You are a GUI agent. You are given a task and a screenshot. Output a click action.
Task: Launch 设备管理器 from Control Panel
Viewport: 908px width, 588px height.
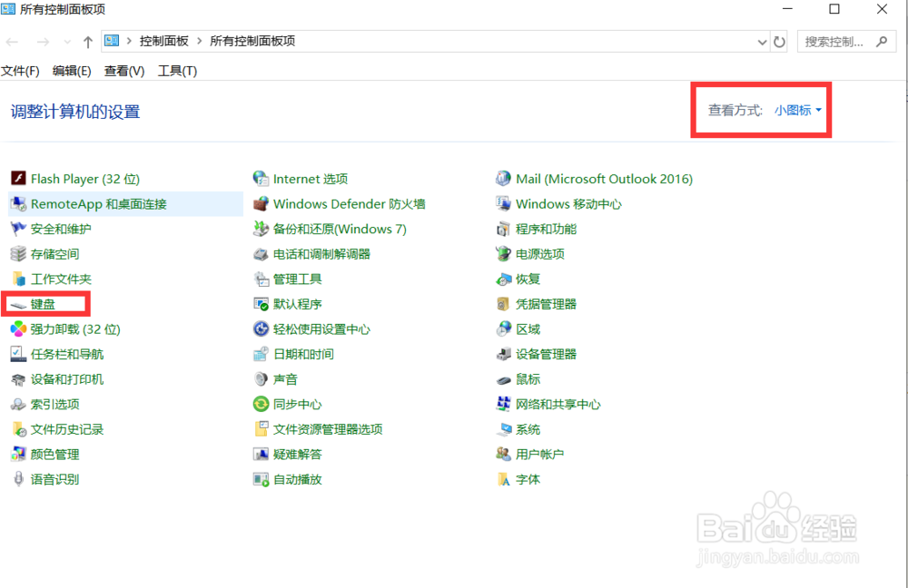coord(546,354)
